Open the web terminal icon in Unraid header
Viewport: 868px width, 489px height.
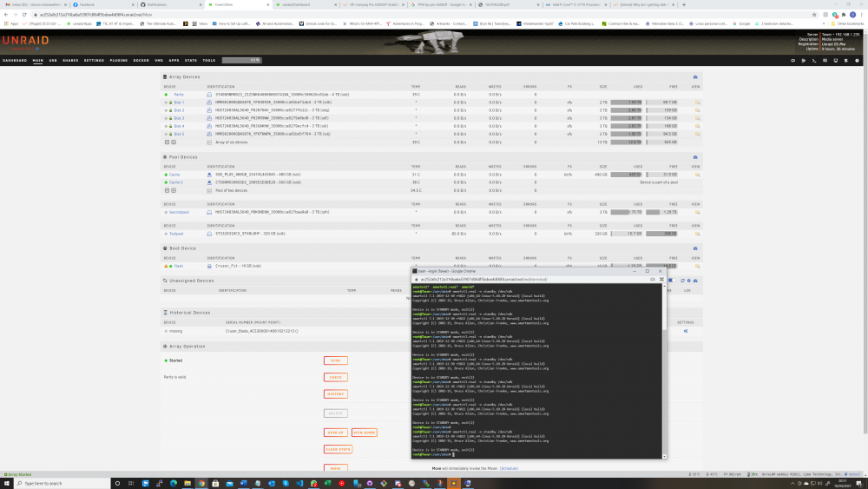coord(814,60)
